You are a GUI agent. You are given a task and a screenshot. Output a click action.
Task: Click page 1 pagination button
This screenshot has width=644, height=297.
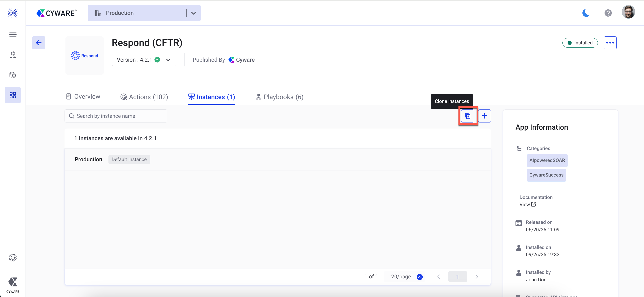457,277
